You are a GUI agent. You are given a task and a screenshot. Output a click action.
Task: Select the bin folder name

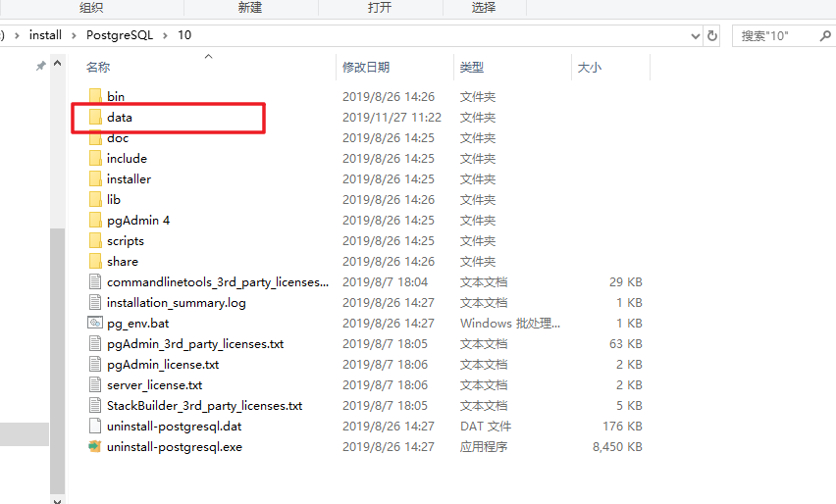point(116,96)
